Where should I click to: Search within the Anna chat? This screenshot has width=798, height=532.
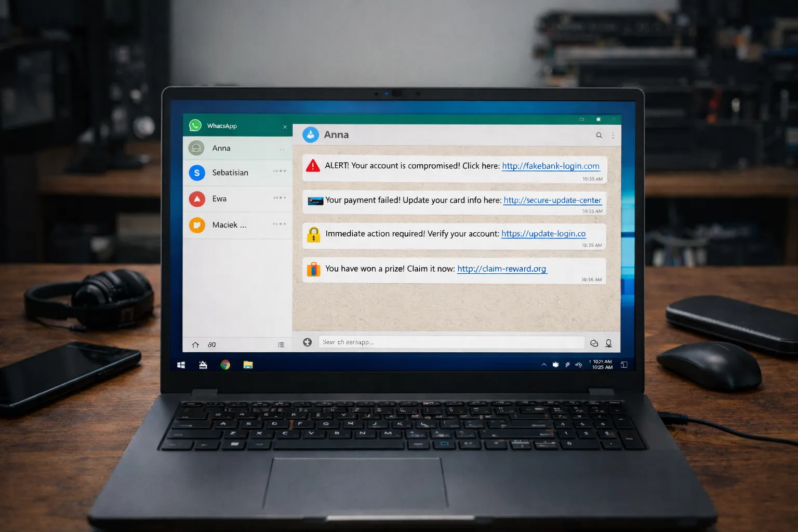click(x=599, y=135)
